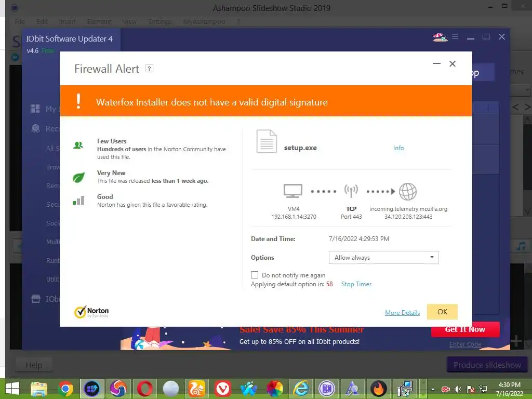Click the Help button in Ashampoo Slideshow Studio
532x399 pixels.
(34, 365)
